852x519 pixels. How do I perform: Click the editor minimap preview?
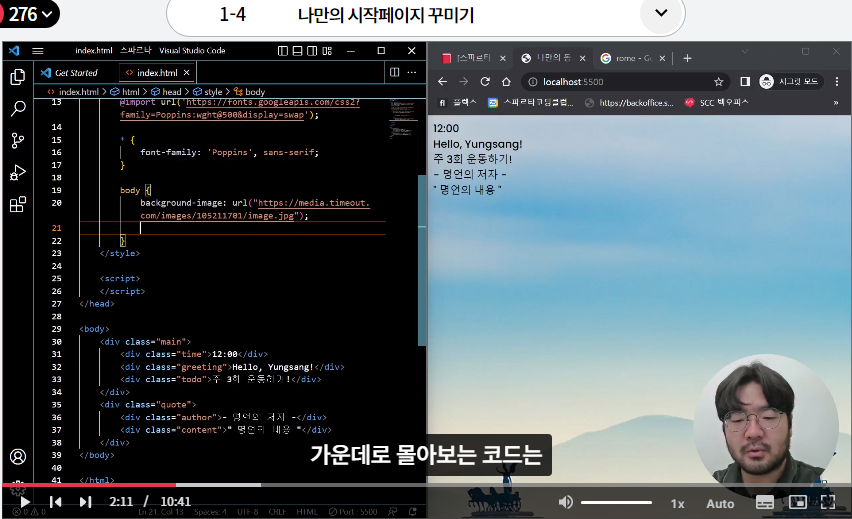pos(403,120)
